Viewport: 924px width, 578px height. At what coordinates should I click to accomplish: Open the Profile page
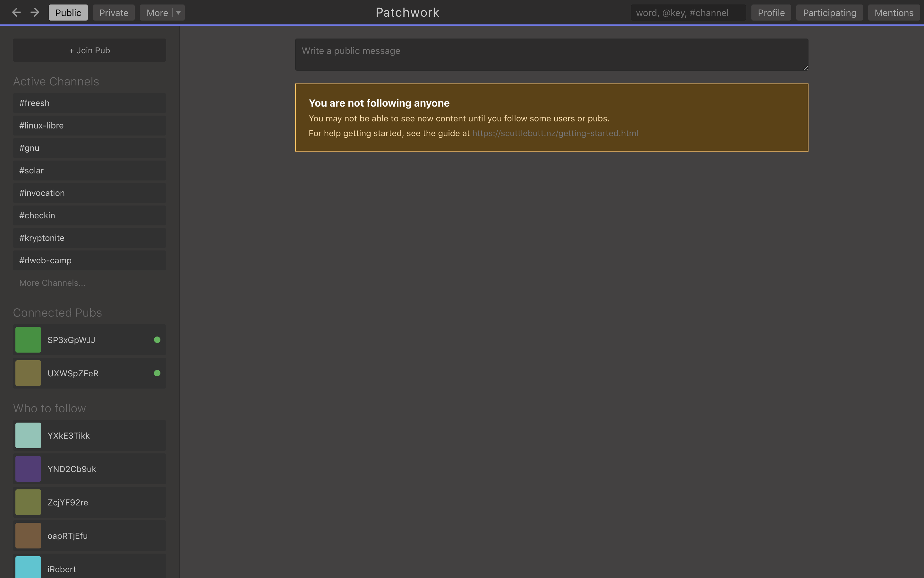point(771,13)
